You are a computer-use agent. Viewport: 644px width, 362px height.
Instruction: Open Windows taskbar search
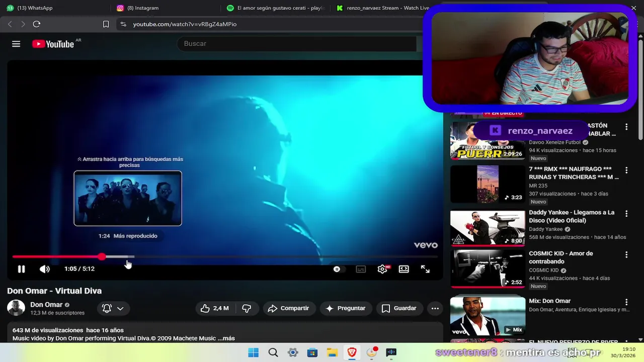(273, 352)
